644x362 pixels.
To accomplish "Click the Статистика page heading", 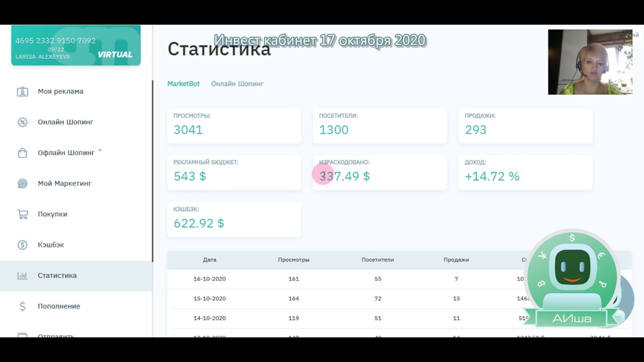I will 219,49.
